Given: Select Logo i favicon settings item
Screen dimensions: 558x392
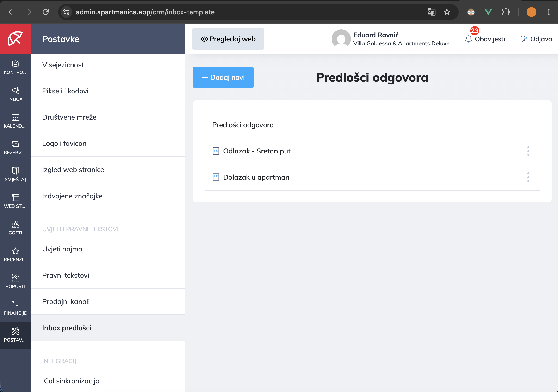Looking at the screenshot, I should click(108, 144).
